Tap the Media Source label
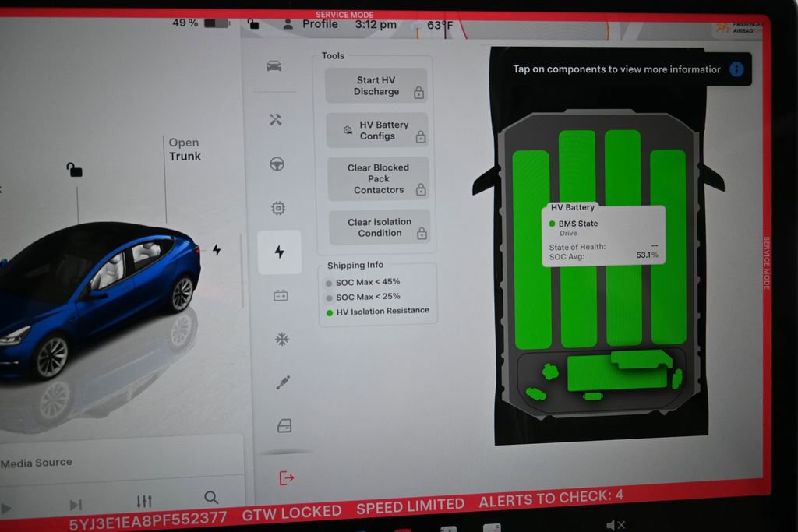The height and width of the screenshot is (532, 798). 36,463
